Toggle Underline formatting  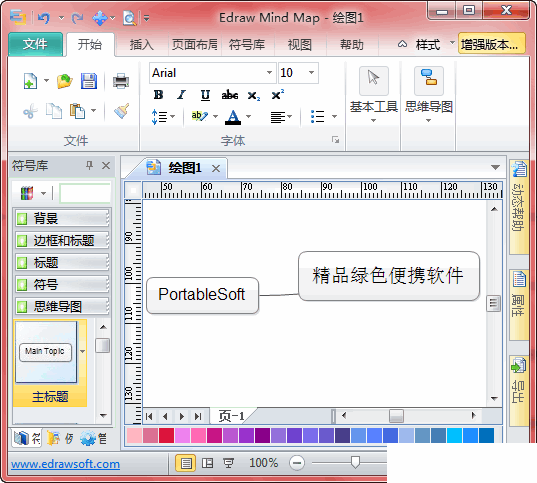coord(205,95)
